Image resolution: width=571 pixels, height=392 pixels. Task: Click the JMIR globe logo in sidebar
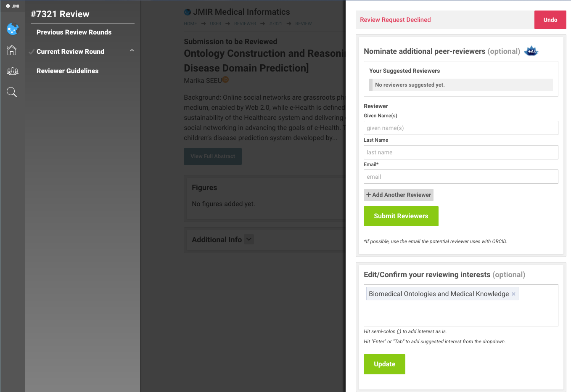coord(13,29)
